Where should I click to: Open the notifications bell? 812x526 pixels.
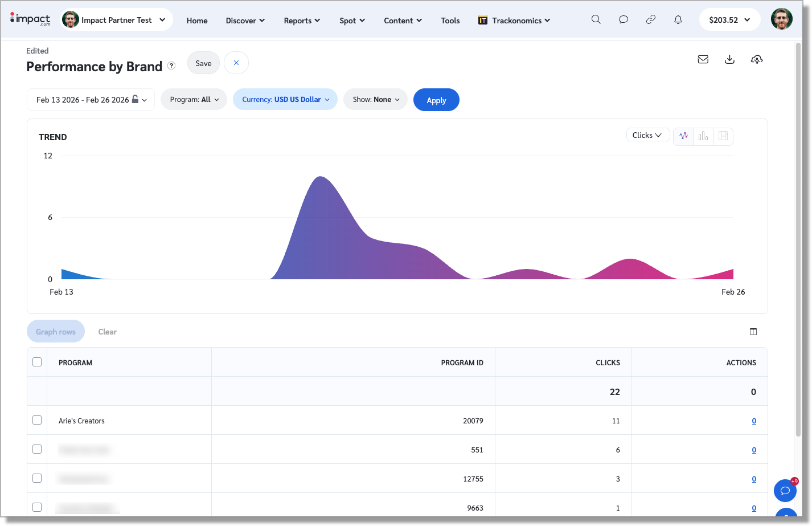tap(678, 19)
